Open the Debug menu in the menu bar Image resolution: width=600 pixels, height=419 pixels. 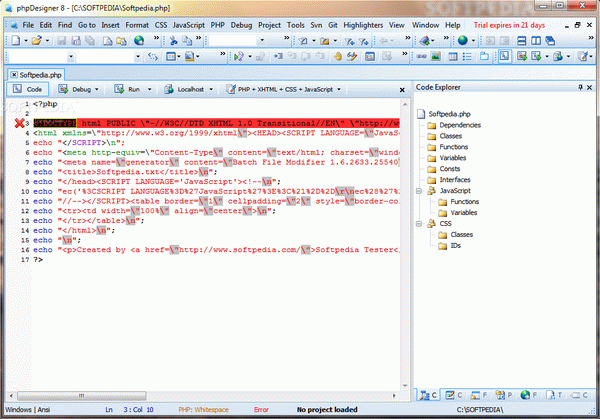tap(241, 25)
